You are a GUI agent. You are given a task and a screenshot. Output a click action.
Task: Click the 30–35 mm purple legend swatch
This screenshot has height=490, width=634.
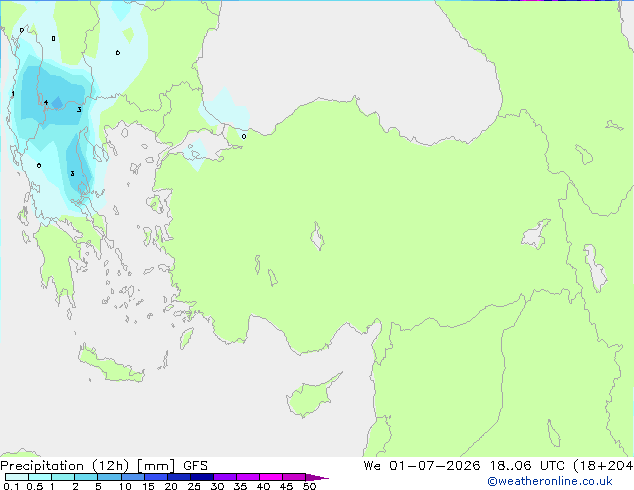tap(225, 477)
